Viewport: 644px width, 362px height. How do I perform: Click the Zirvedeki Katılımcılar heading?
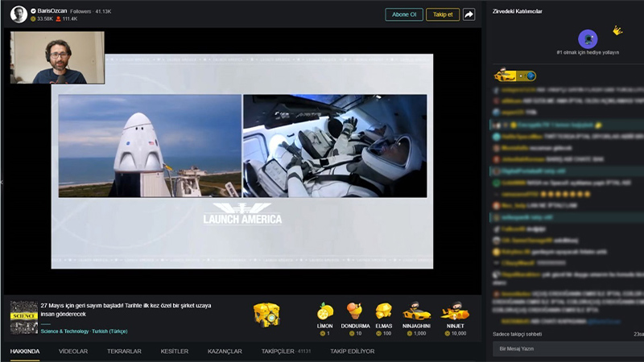click(x=517, y=11)
